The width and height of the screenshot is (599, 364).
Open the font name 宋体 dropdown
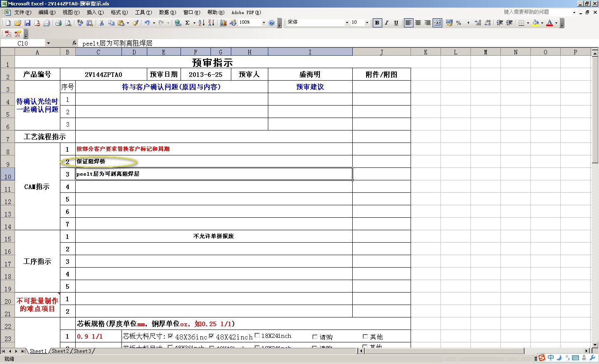[347, 23]
